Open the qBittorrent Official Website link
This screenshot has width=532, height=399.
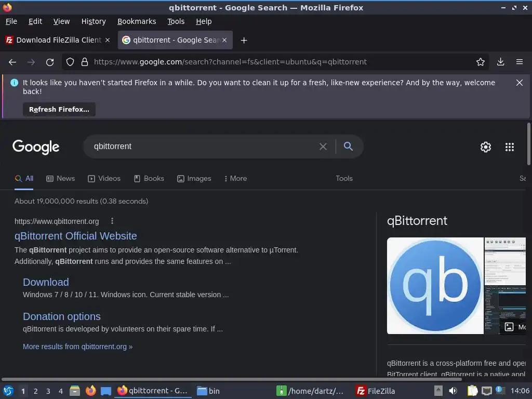76,236
